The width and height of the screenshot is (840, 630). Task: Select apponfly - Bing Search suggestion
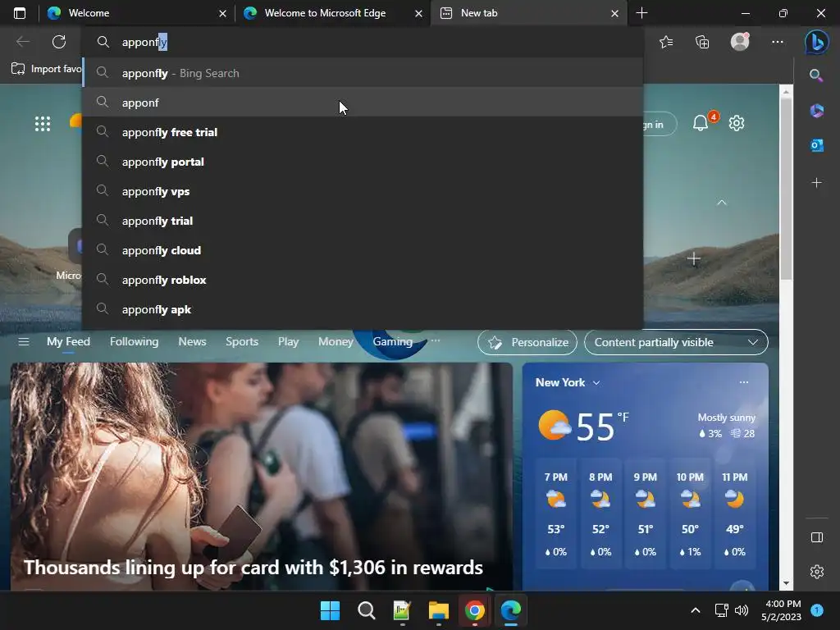coord(363,73)
